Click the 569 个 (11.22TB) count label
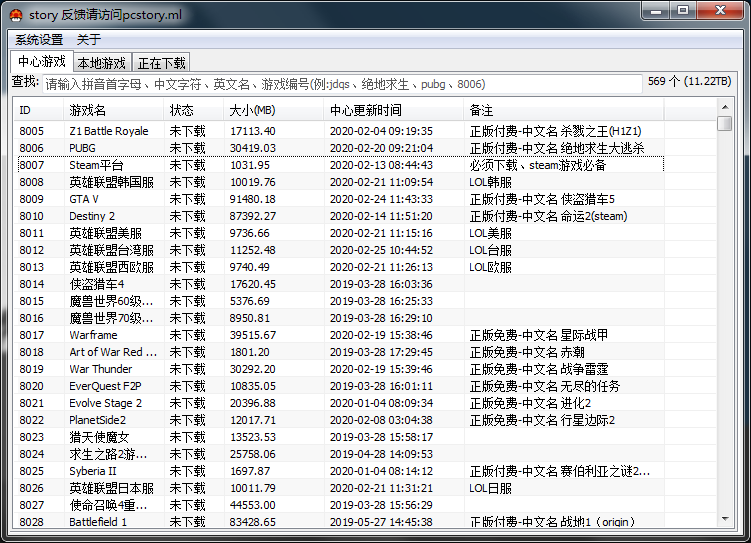Screen dimensions: 751x543 coord(689,81)
